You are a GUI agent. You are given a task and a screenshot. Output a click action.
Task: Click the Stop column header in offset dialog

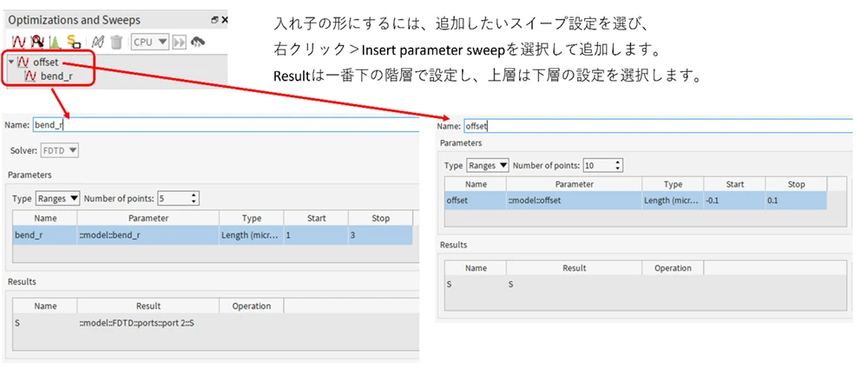(796, 184)
